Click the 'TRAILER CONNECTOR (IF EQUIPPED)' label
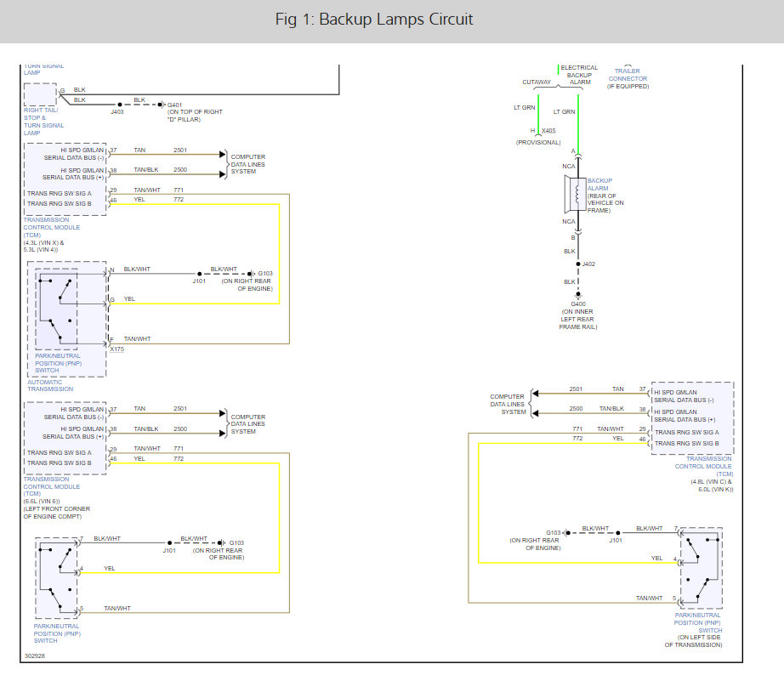The width and height of the screenshot is (784, 681). pos(628,79)
